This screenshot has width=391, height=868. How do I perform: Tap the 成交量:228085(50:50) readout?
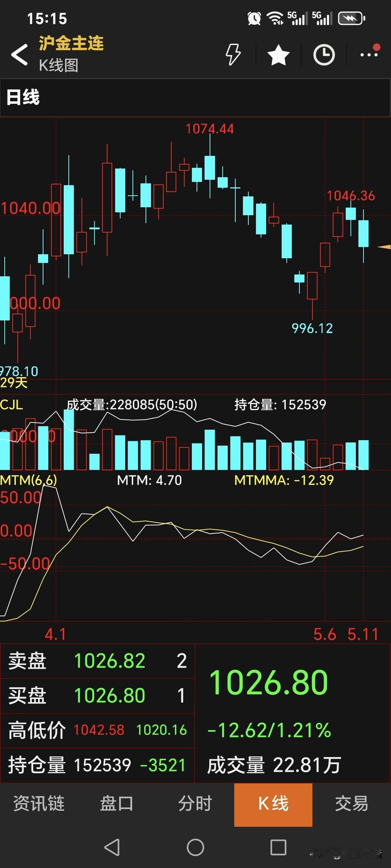[132, 404]
